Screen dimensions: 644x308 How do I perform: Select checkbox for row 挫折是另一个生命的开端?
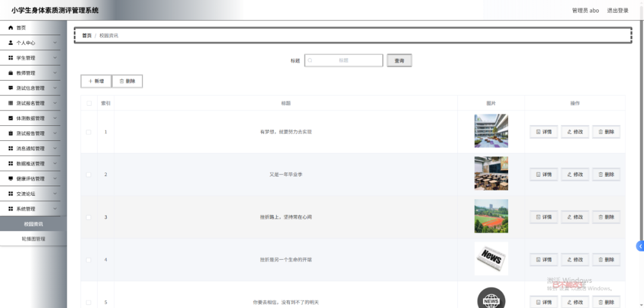[x=89, y=260]
